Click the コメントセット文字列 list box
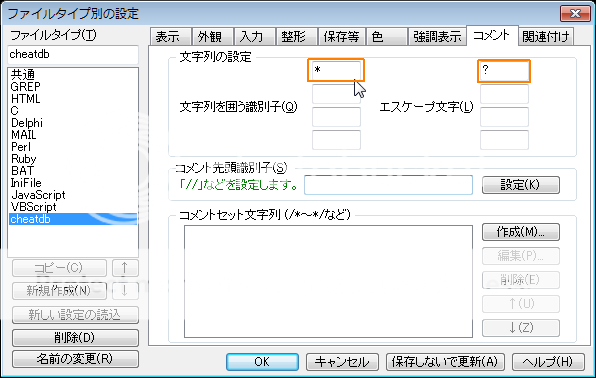 [328, 281]
